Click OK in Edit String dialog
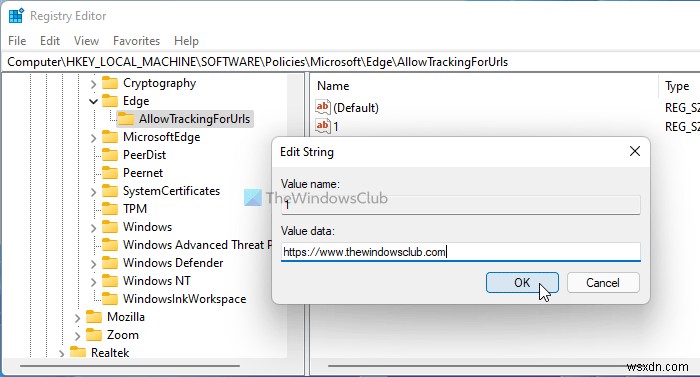 (522, 283)
